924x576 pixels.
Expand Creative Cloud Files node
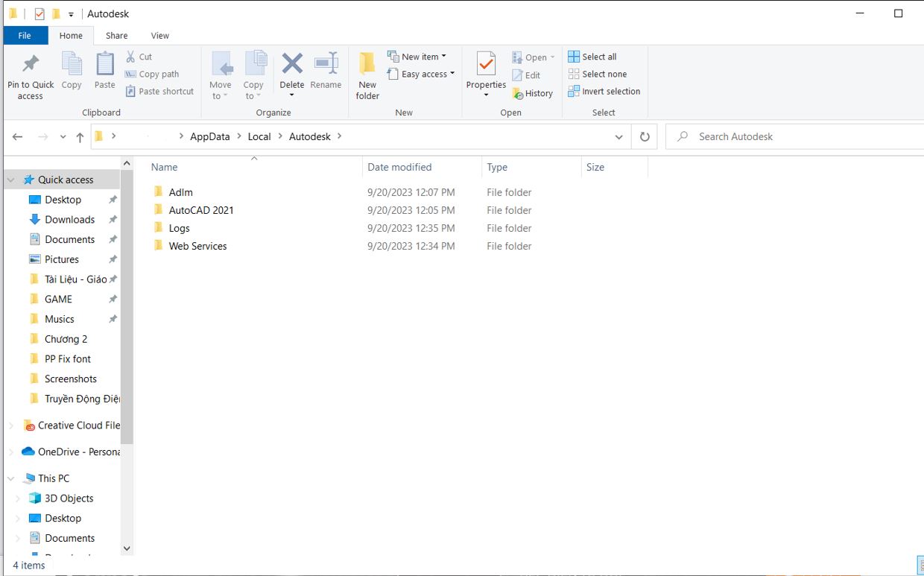[x=11, y=425]
